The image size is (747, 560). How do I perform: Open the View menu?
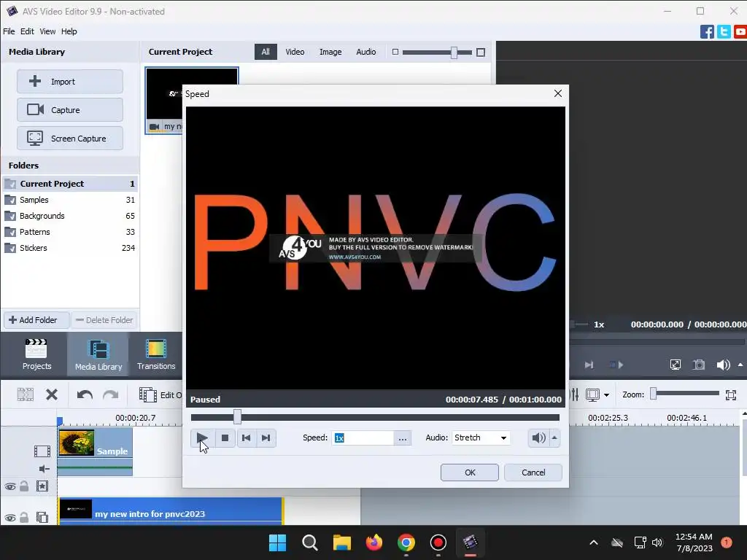click(x=47, y=31)
